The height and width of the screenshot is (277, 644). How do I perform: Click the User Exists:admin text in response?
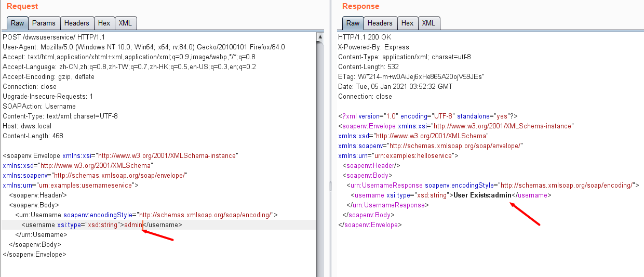point(482,195)
